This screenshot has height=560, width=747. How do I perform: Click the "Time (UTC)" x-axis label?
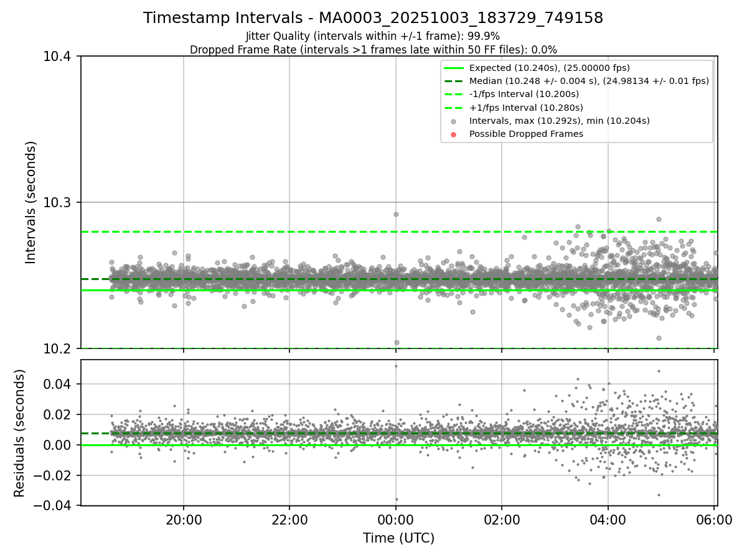click(x=399, y=538)
